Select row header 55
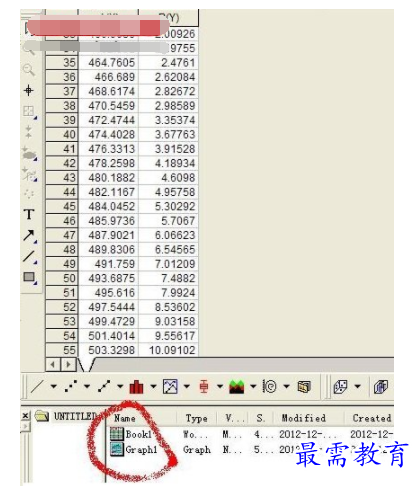The image size is (417, 486). pos(62,350)
